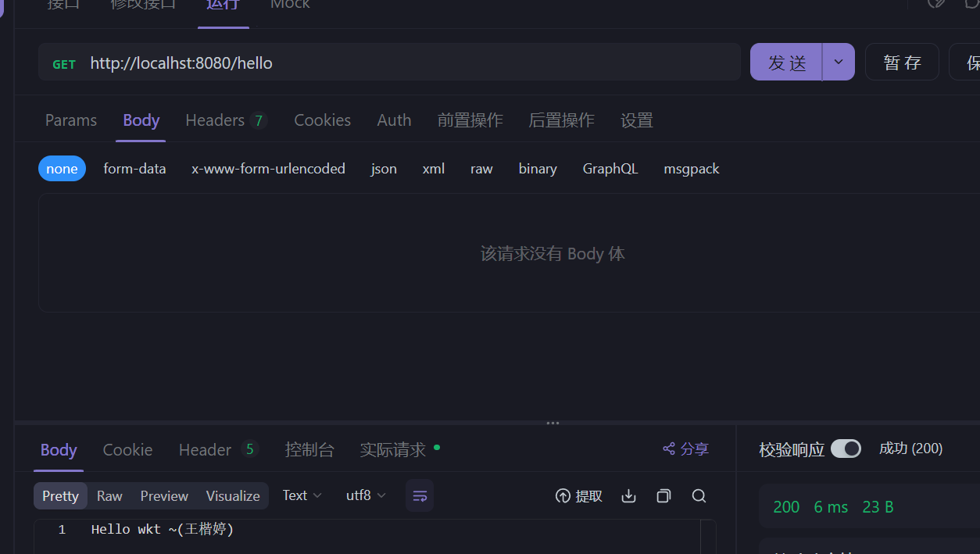Click the request URL input field
The height and width of the screenshot is (554, 980).
[406, 63]
